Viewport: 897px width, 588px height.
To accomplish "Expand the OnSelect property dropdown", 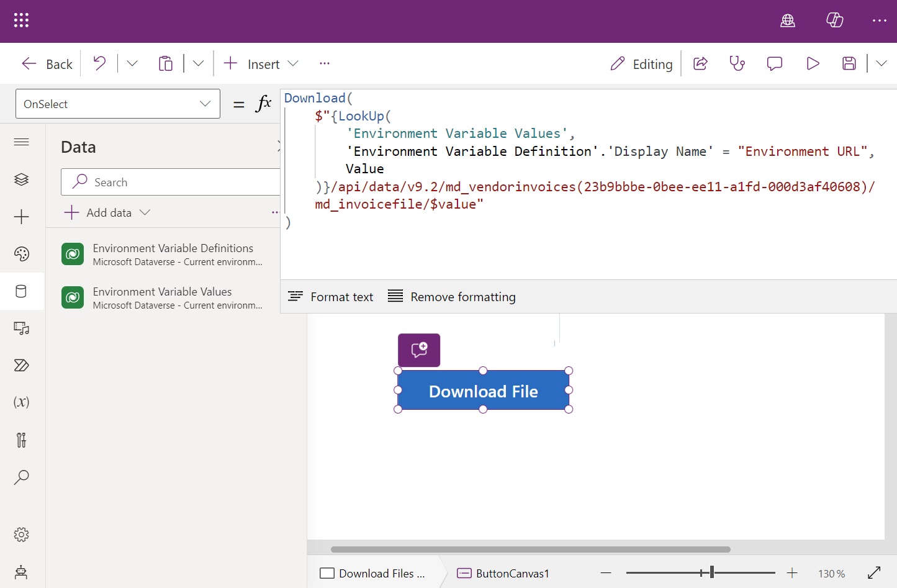I will (205, 103).
